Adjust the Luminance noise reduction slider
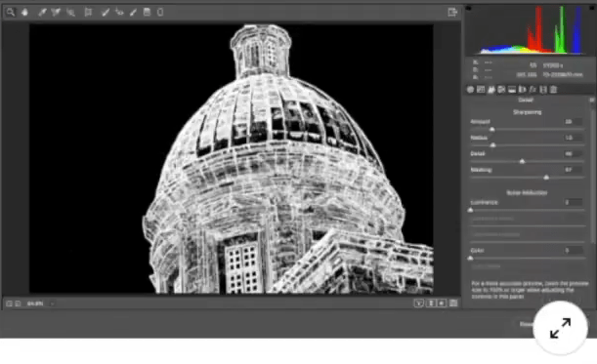Viewport: 597px width, 364px height. click(x=471, y=210)
